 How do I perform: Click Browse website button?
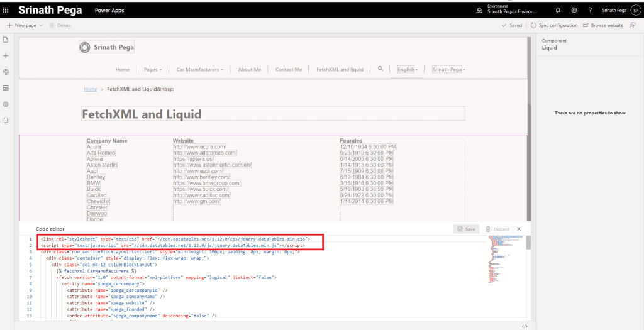[602, 25]
